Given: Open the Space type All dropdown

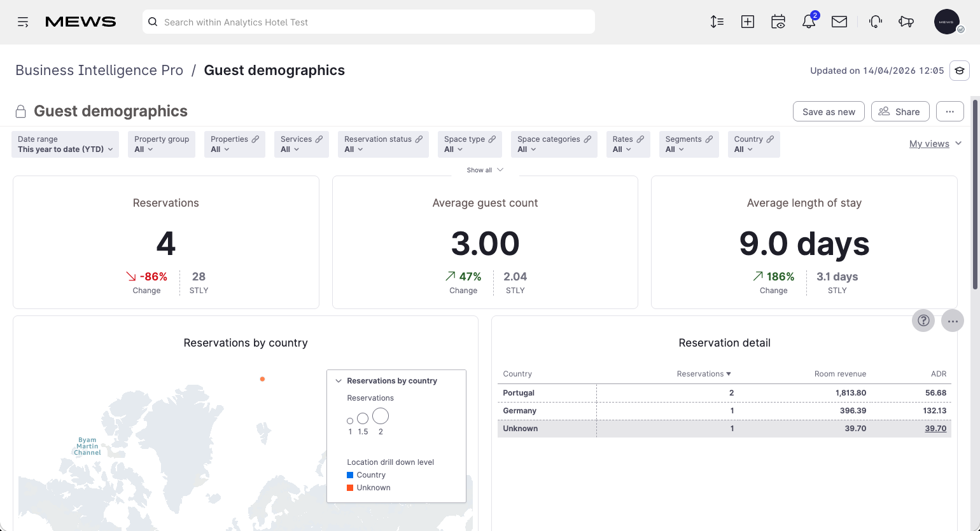Looking at the screenshot, I should [470, 144].
